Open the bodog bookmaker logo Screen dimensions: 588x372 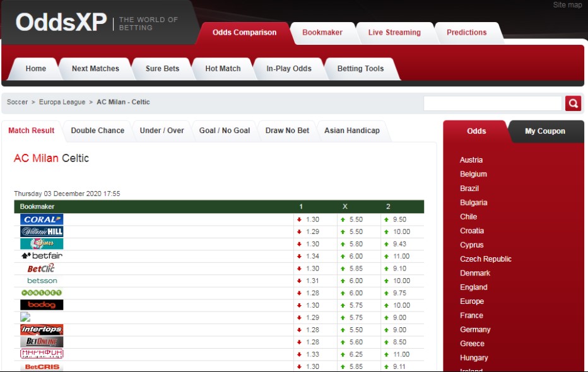pyautogui.click(x=42, y=305)
